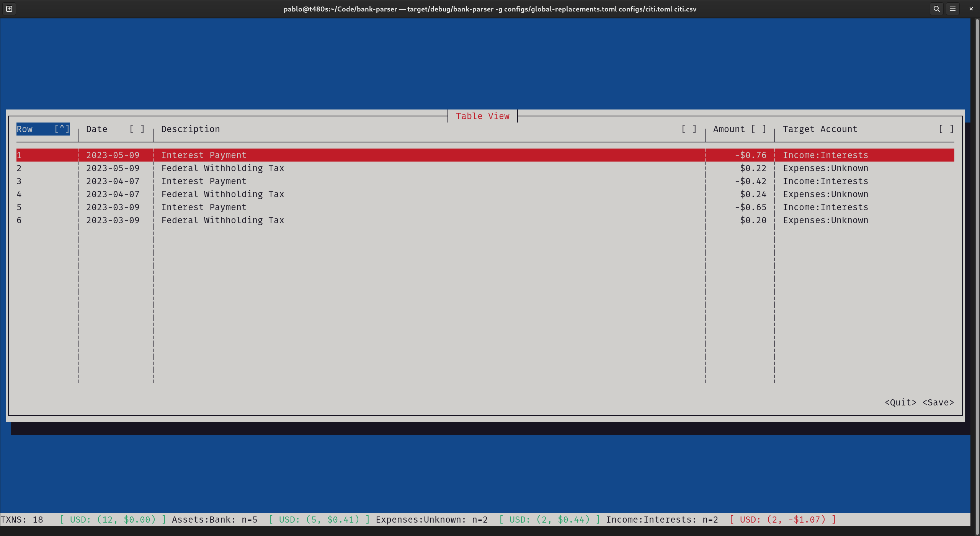
Task: Toggle the Target Account sort bracket
Action: point(946,129)
